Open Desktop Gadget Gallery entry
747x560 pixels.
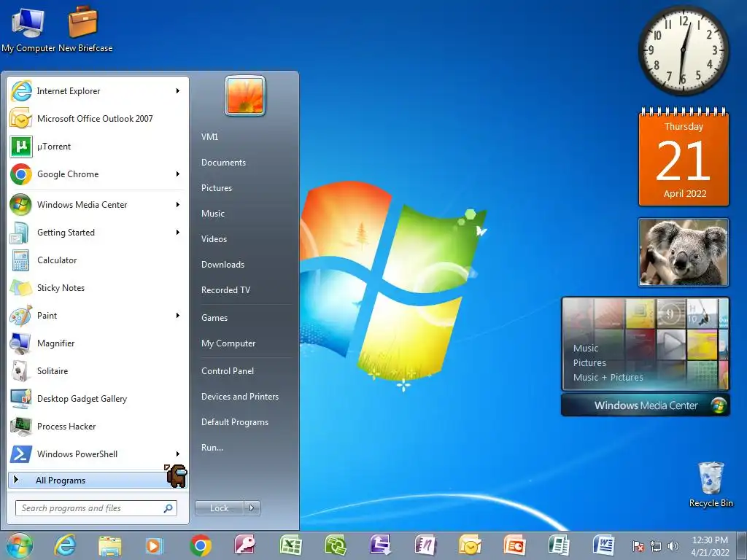[98, 399]
